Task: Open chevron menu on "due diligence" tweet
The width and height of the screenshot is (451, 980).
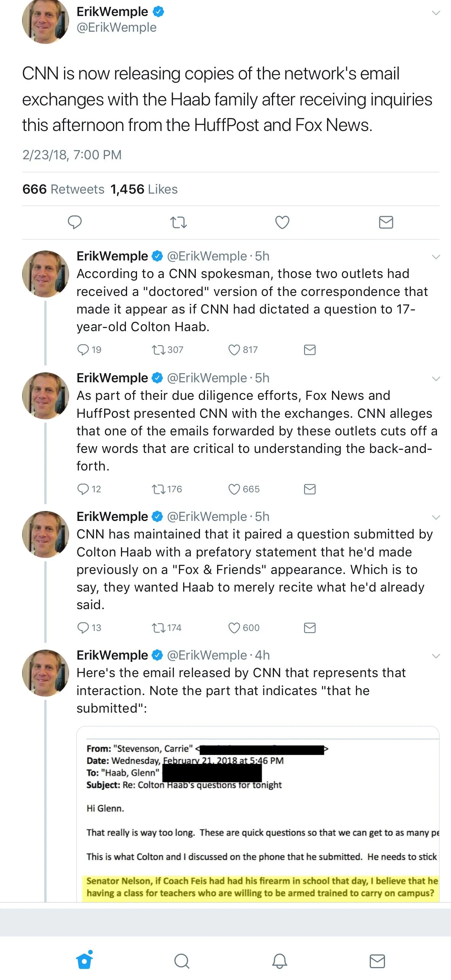Action: [436, 378]
